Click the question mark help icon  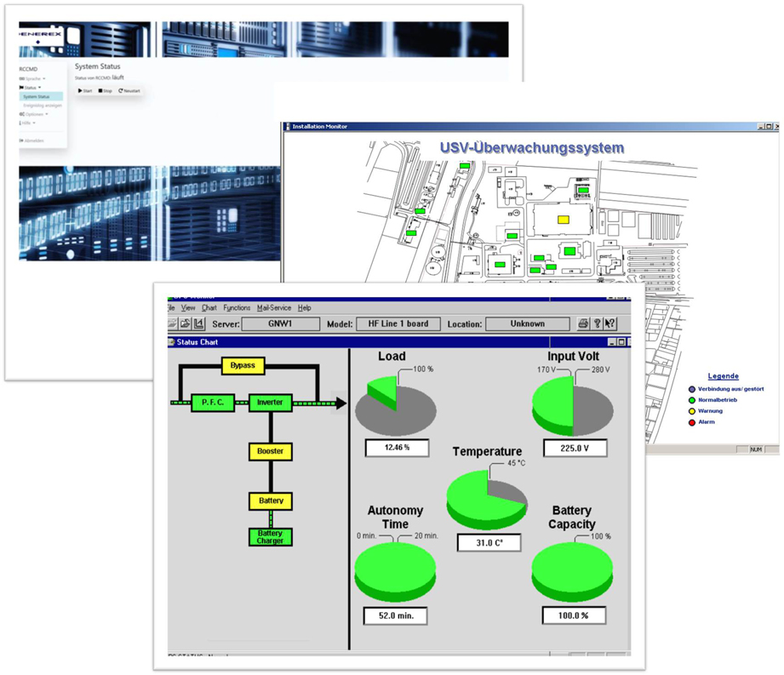pos(597,323)
